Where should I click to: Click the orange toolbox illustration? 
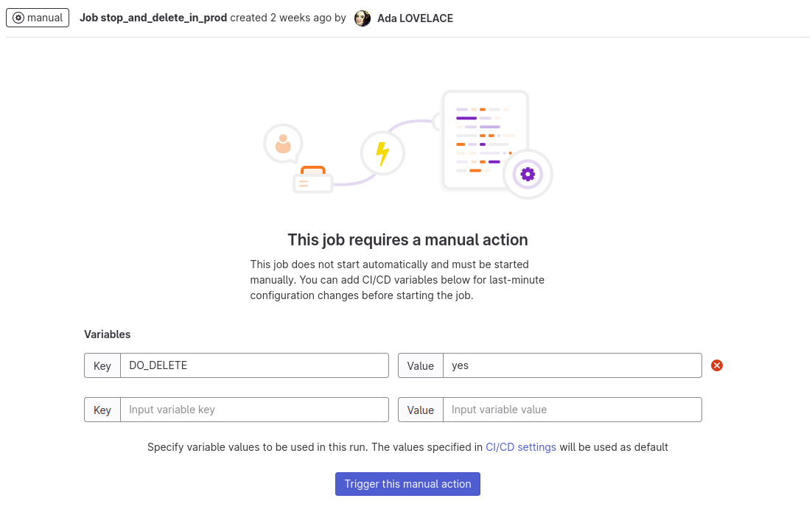click(313, 178)
